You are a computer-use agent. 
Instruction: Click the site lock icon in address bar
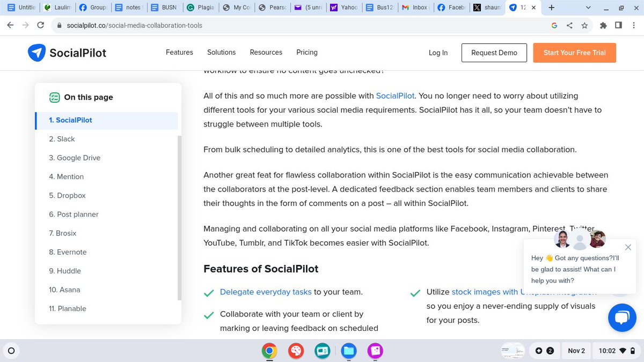pos(60,25)
